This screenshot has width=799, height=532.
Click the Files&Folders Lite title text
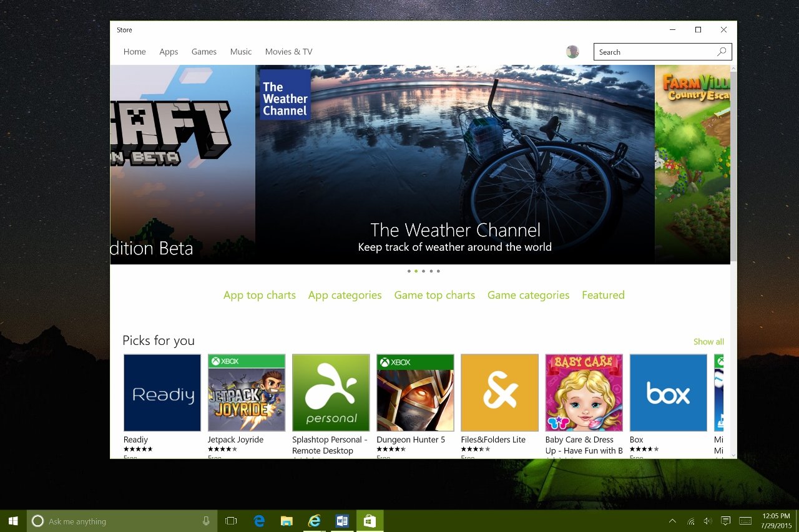(x=493, y=440)
